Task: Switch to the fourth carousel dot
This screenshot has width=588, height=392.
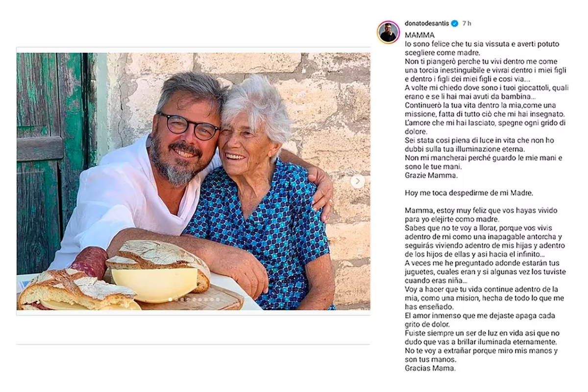Action: [x=188, y=299]
